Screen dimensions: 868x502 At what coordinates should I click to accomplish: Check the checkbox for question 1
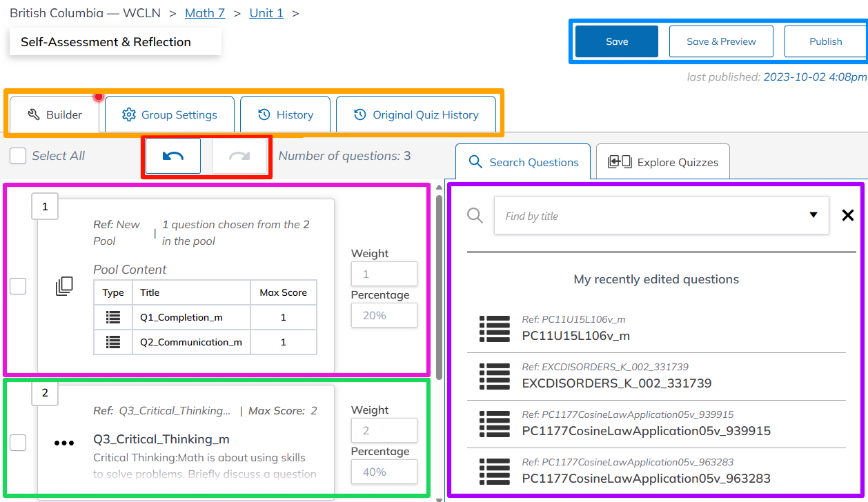18,286
